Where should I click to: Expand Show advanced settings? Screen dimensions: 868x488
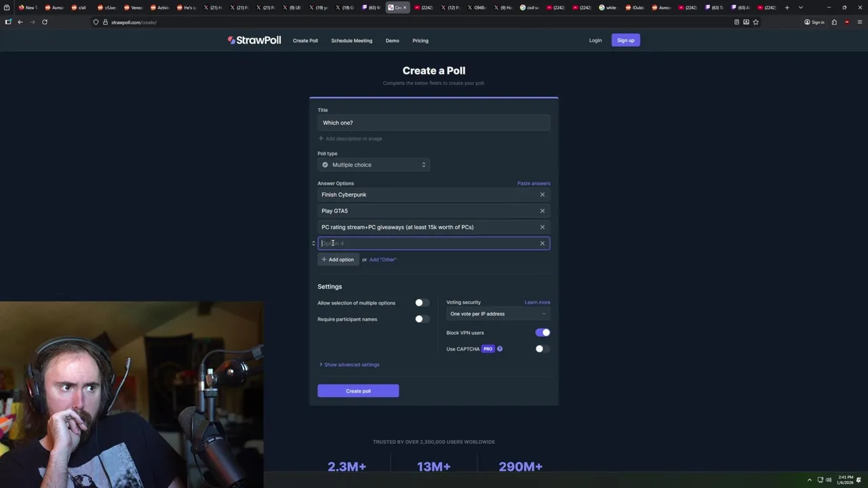coord(349,365)
